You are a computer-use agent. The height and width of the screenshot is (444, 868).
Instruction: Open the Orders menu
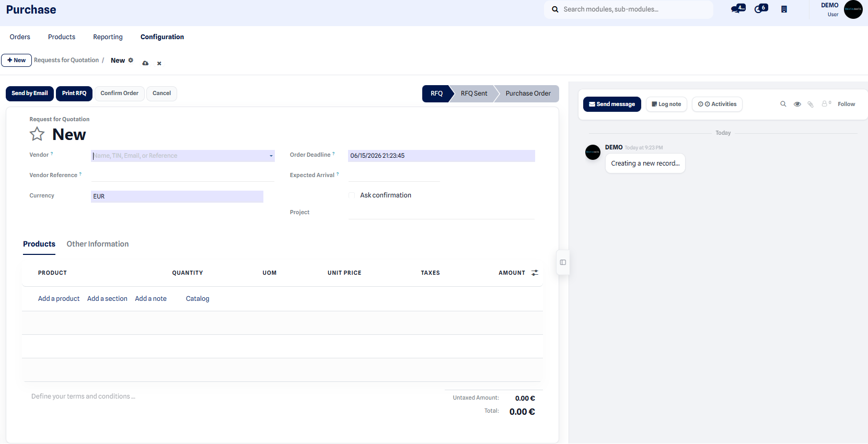(20, 37)
